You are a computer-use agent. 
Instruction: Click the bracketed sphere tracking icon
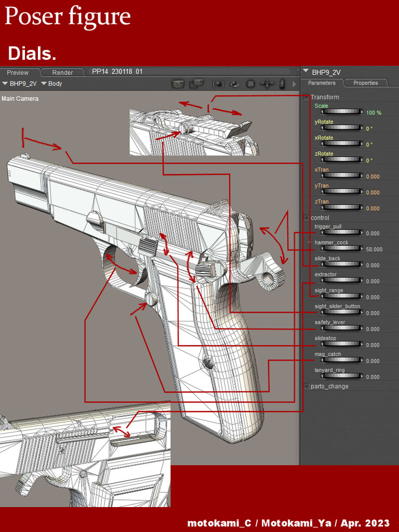(x=218, y=84)
